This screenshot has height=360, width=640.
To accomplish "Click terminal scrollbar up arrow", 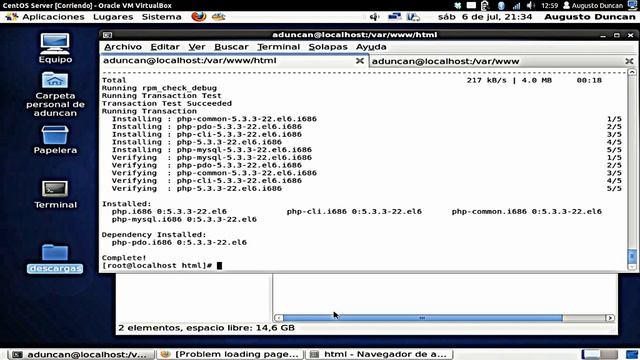I will point(631,72).
